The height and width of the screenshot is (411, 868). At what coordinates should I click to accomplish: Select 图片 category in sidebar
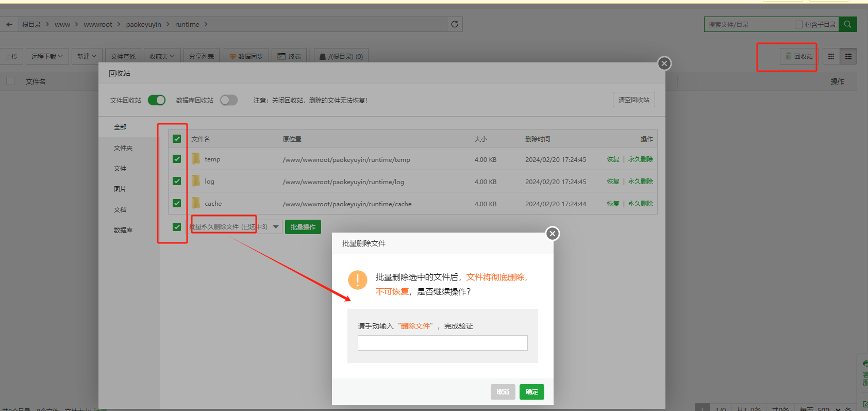pyautogui.click(x=120, y=189)
